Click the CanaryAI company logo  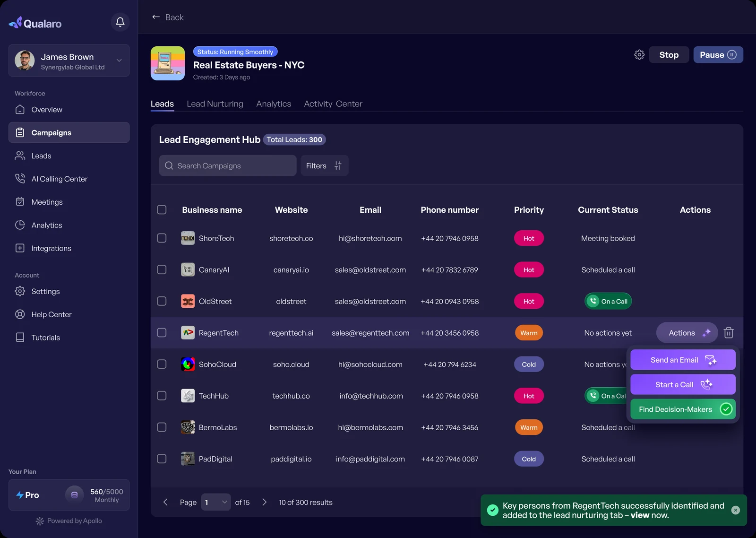click(188, 270)
